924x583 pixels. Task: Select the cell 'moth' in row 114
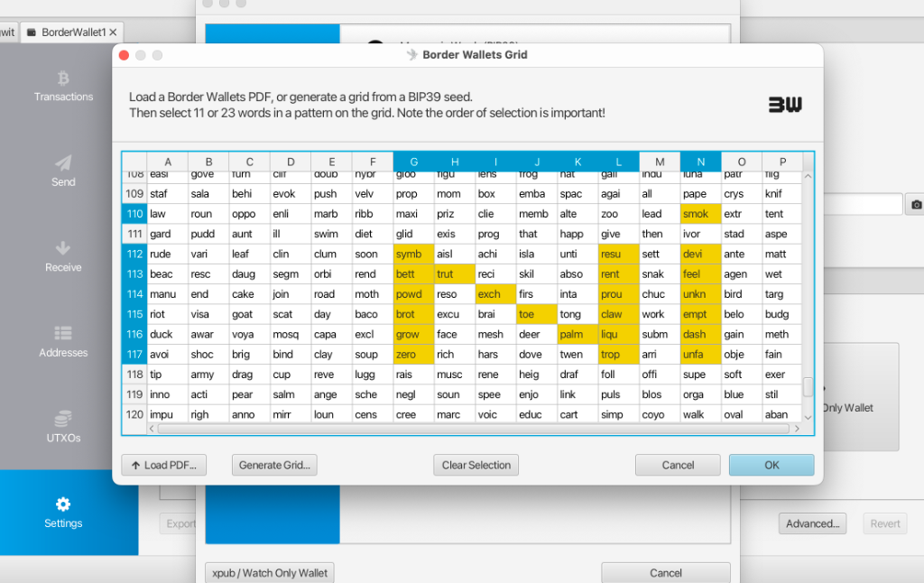373,294
